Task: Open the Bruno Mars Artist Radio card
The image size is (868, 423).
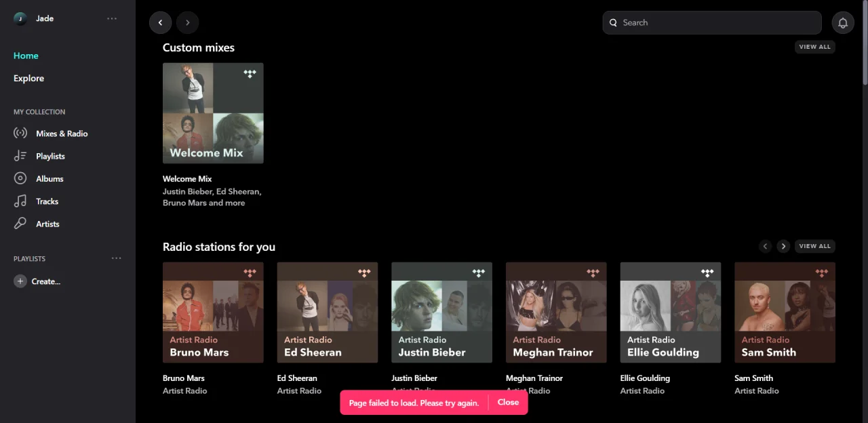Action: click(213, 313)
